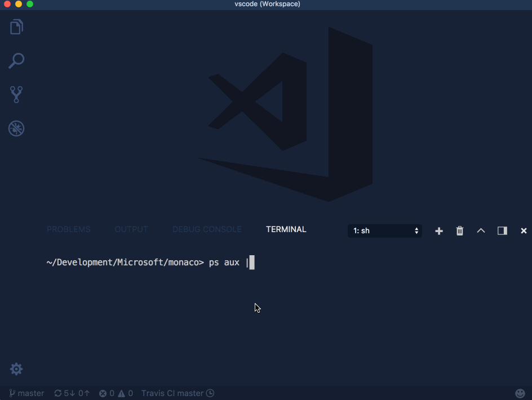Open the Manage settings gear menu
The height and width of the screenshot is (400, 532).
[x=16, y=369]
